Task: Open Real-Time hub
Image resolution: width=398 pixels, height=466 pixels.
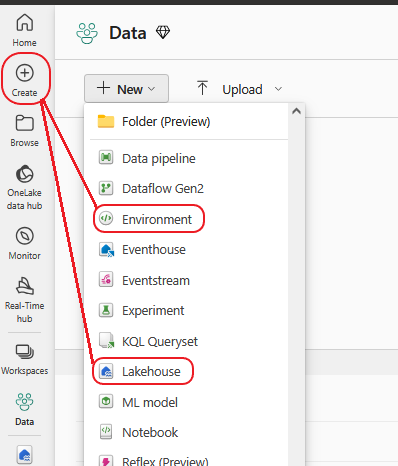Action: (x=25, y=299)
